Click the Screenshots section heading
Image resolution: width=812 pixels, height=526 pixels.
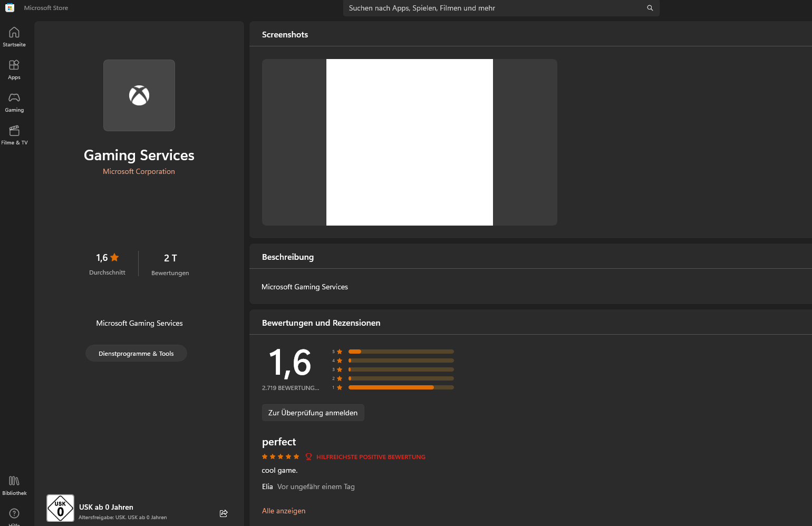click(285, 35)
